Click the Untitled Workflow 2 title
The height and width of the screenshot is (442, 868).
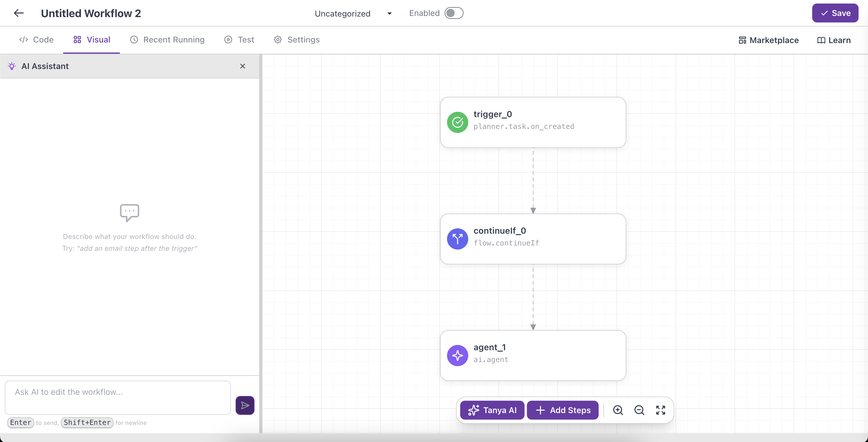91,14
